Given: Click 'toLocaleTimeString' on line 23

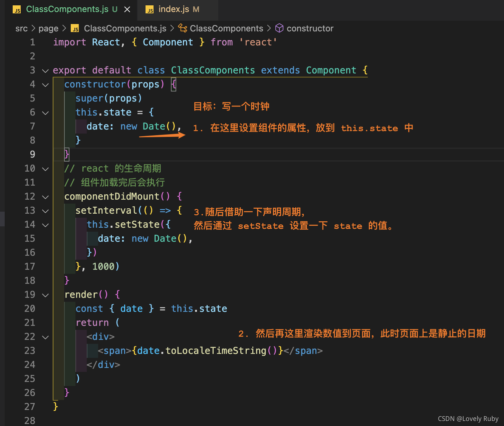Looking at the screenshot, I should tap(216, 351).
